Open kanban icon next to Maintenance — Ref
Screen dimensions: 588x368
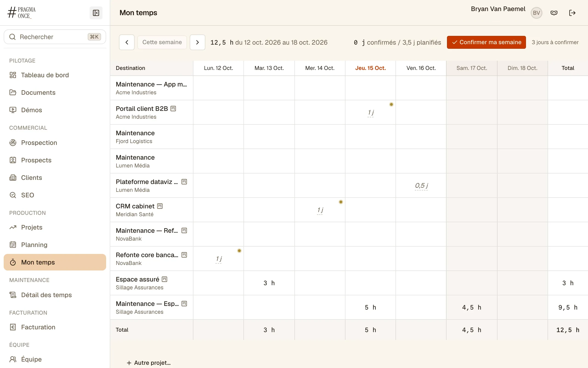[x=184, y=230]
